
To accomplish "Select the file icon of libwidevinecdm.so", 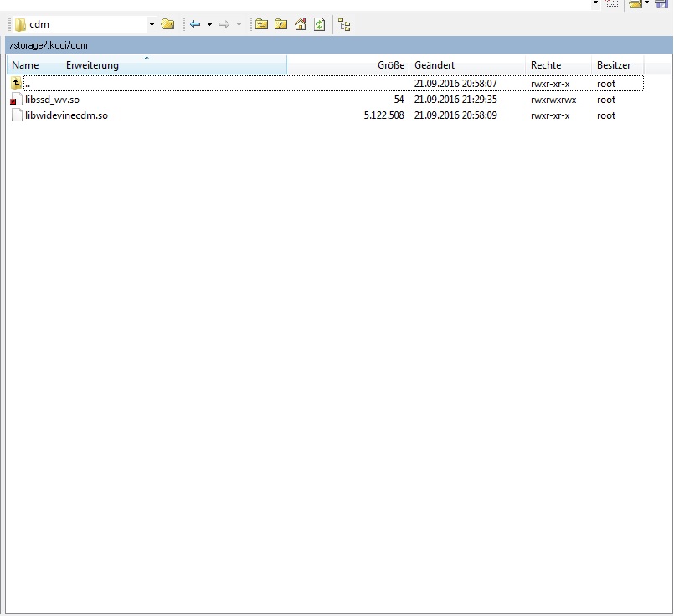I will click(17, 116).
